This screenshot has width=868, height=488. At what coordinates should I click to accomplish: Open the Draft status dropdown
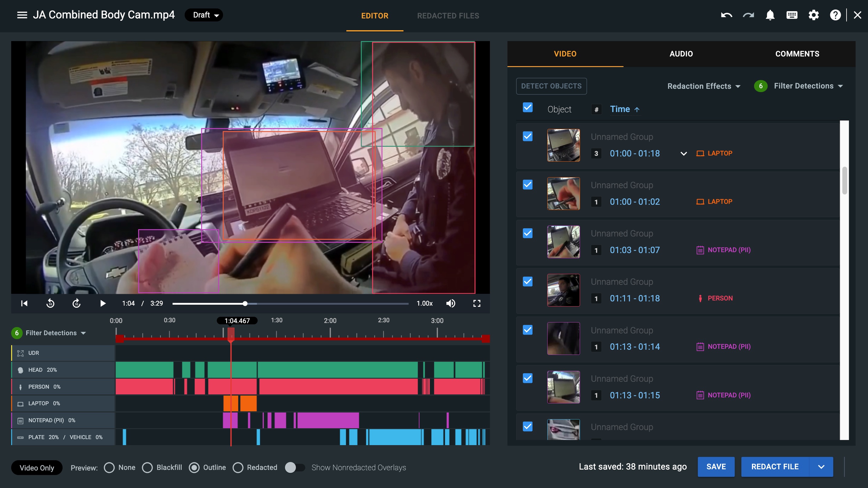pos(204,15)
